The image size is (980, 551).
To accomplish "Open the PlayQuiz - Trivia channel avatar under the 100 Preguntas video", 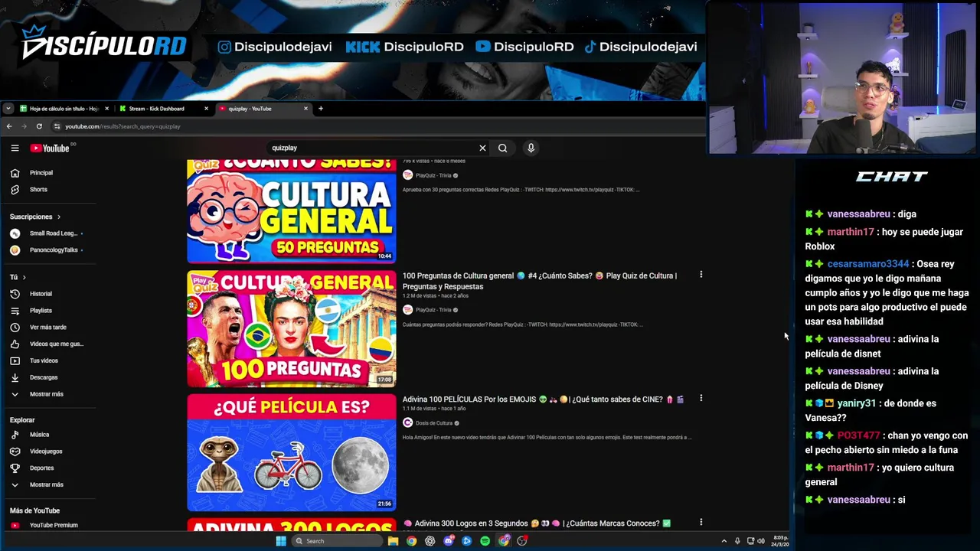I will [407, 310].
